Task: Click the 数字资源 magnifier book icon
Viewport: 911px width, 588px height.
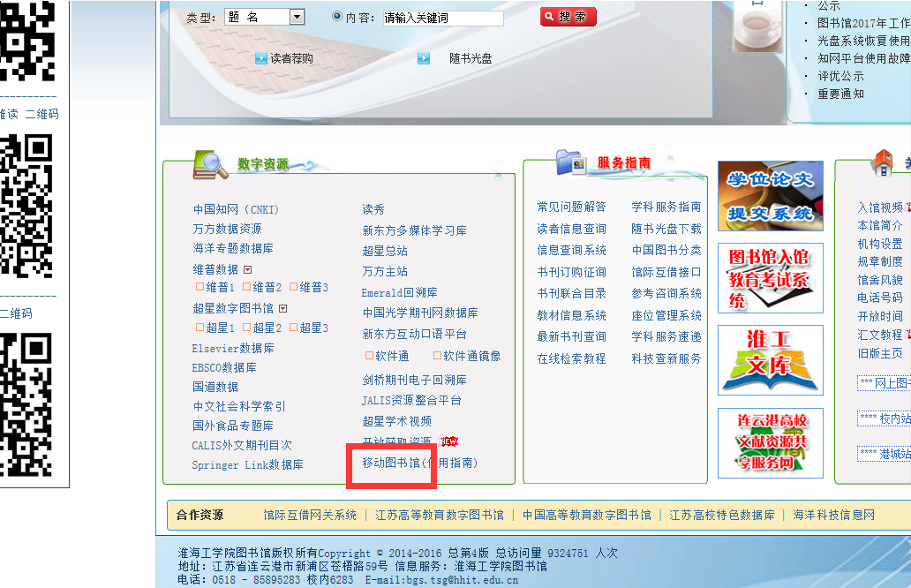Action: pos(210,162)
